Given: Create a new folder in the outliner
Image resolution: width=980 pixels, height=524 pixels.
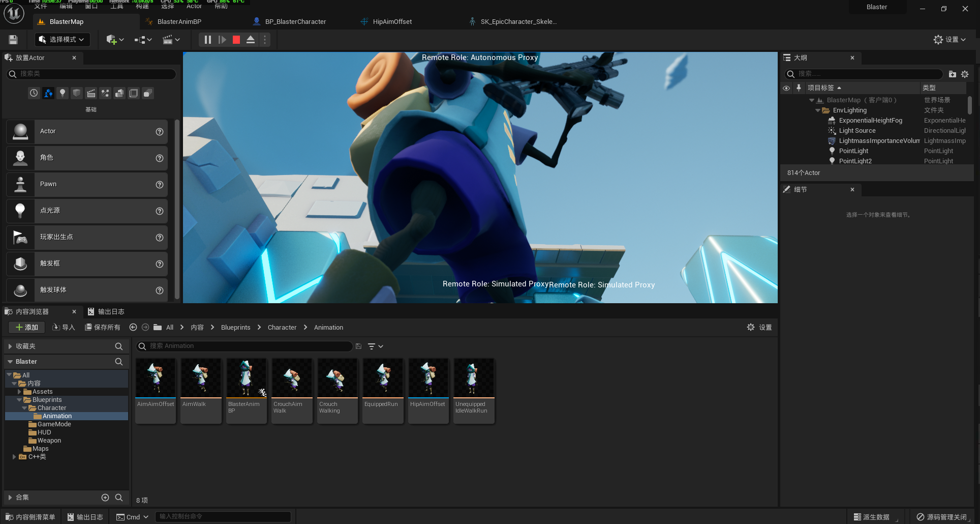Looking at the screenshot, I should coord(952,74).
